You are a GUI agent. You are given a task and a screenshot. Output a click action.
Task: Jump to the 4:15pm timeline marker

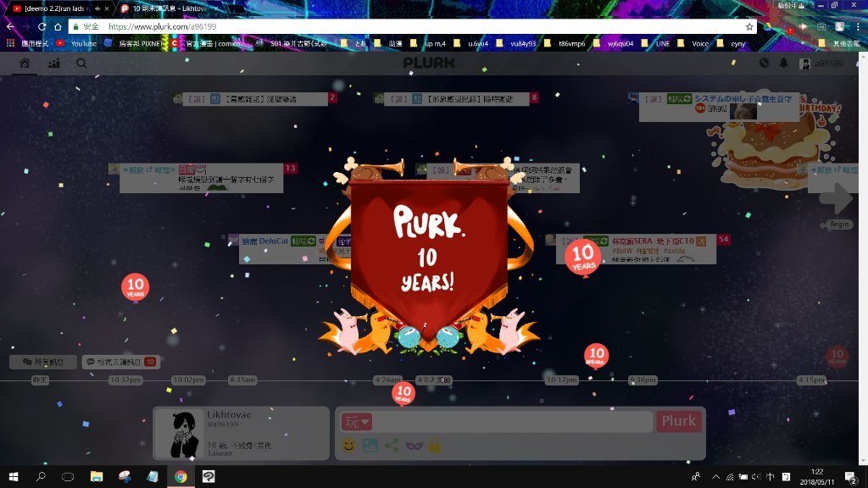click(811, 380)
